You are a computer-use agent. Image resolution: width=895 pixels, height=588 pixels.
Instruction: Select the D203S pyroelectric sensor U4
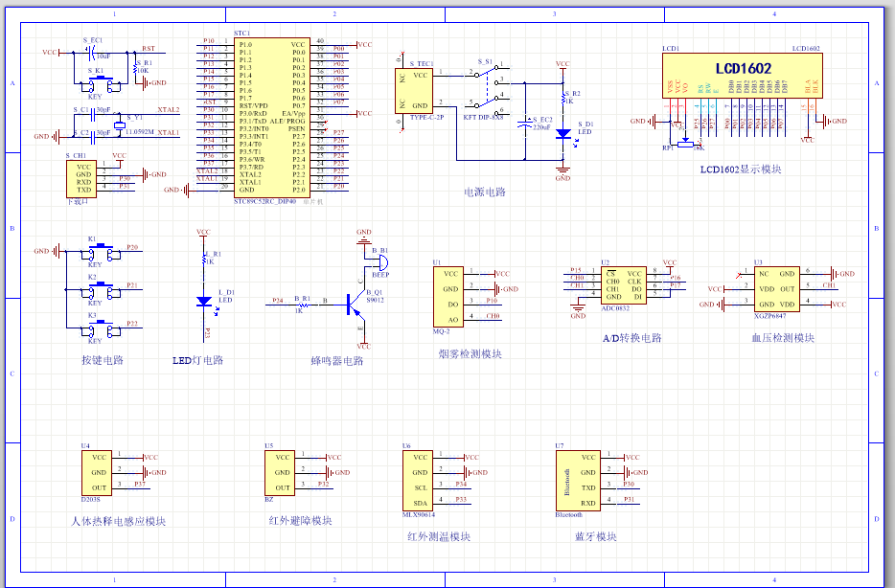coord(98,472)
